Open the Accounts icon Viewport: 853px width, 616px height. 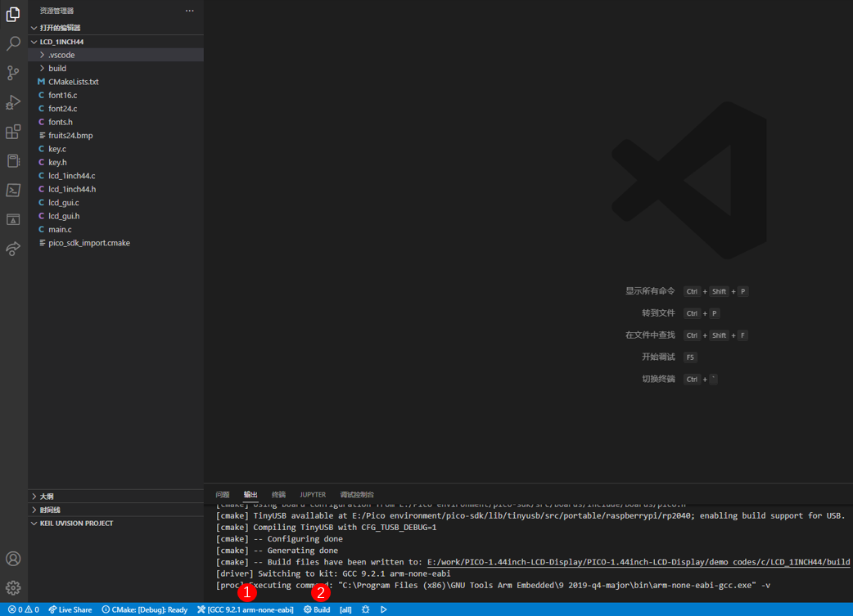(x=13, y=559)
